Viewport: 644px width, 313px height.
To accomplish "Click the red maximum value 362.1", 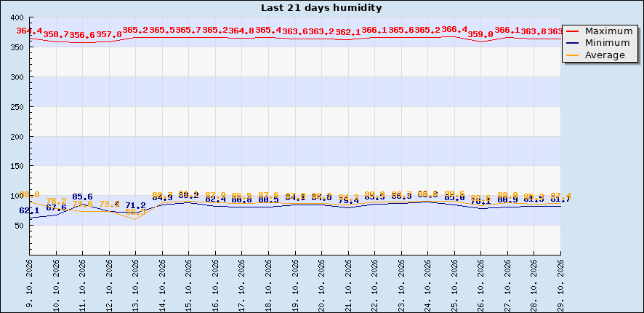I will [x=348, y=33].
